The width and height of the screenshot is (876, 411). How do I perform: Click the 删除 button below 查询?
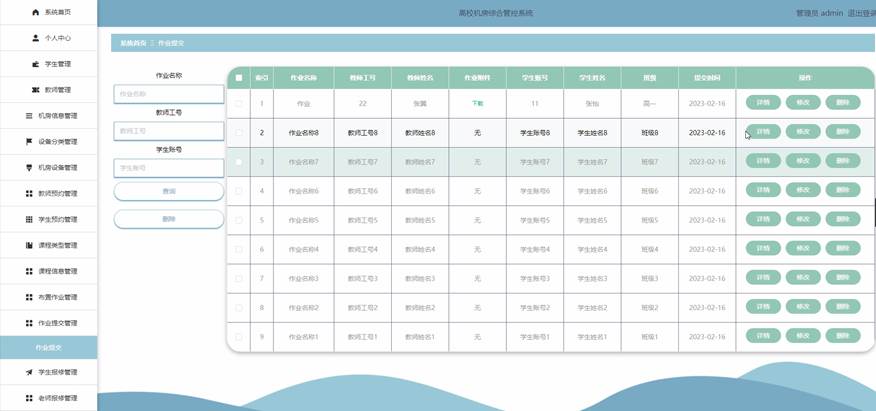point(169,219)
